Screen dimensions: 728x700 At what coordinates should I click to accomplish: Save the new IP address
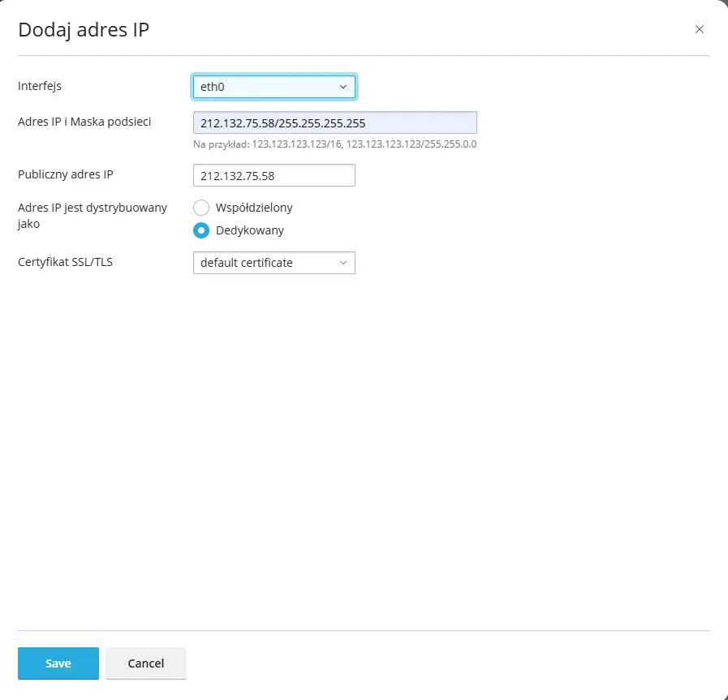point(58,663)
